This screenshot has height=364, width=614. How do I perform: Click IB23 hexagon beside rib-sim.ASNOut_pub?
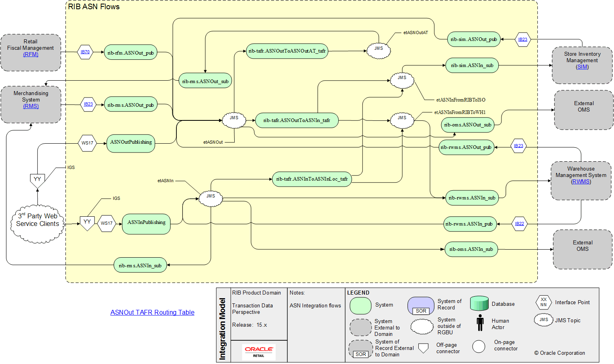click(523, 39)
